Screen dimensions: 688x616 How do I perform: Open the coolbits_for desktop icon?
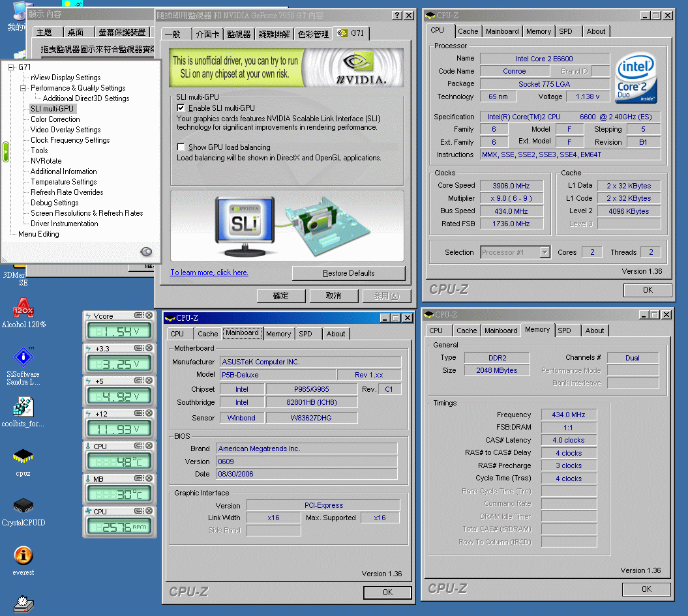(23, 412)
